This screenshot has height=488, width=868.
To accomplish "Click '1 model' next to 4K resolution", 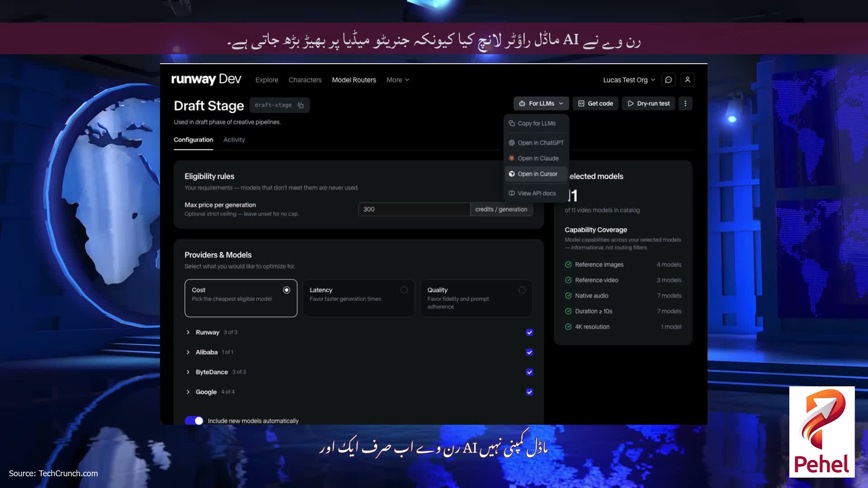I will pos(671,327).
